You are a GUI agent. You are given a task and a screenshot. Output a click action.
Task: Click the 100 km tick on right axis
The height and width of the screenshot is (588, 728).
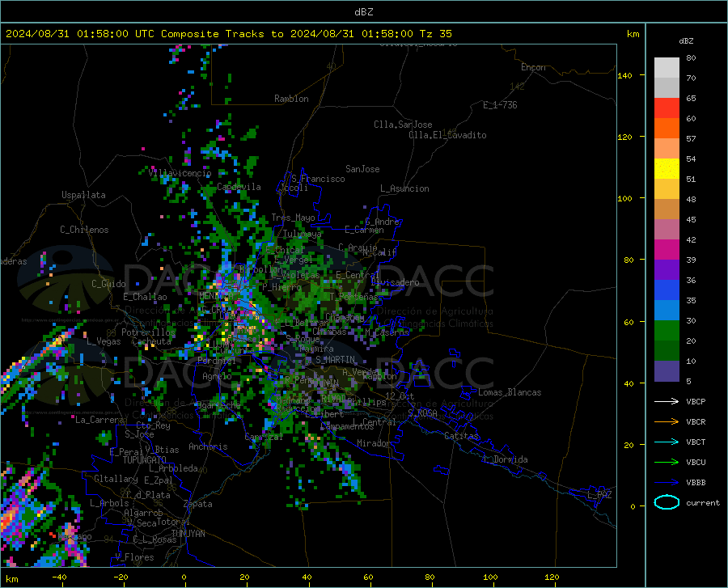pyautogui.click(x=625, y=198)
